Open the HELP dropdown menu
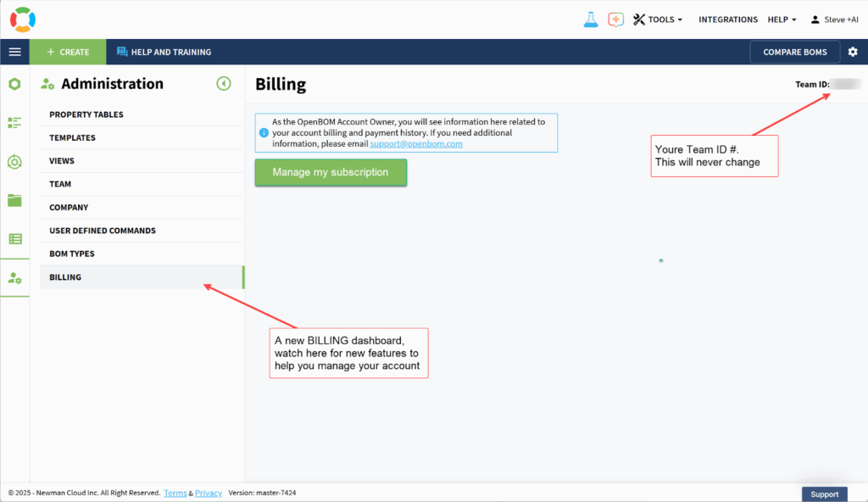 tap(782, 20)
